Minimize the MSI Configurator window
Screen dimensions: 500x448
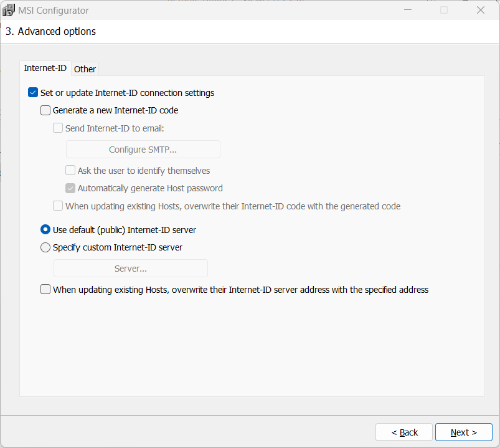pos(407,11)
